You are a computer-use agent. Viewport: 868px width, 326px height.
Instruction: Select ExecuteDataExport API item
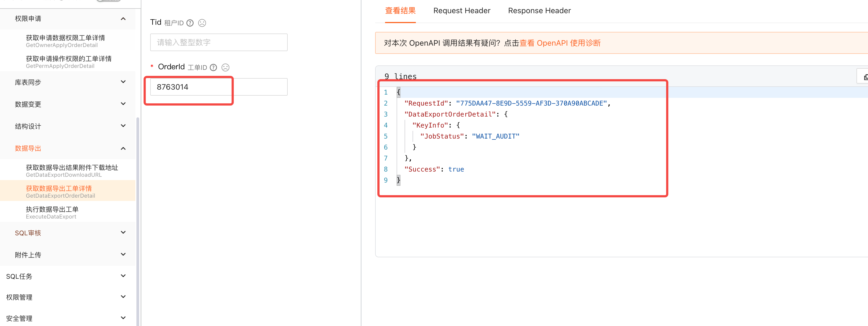52,212
